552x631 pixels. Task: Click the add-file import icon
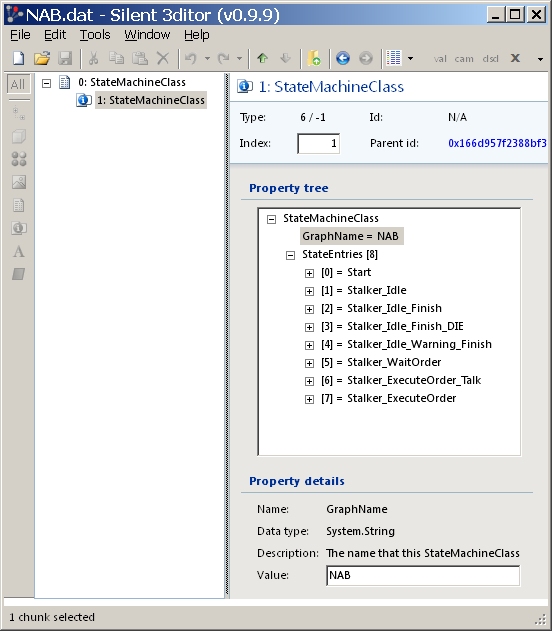click(314, 58)
